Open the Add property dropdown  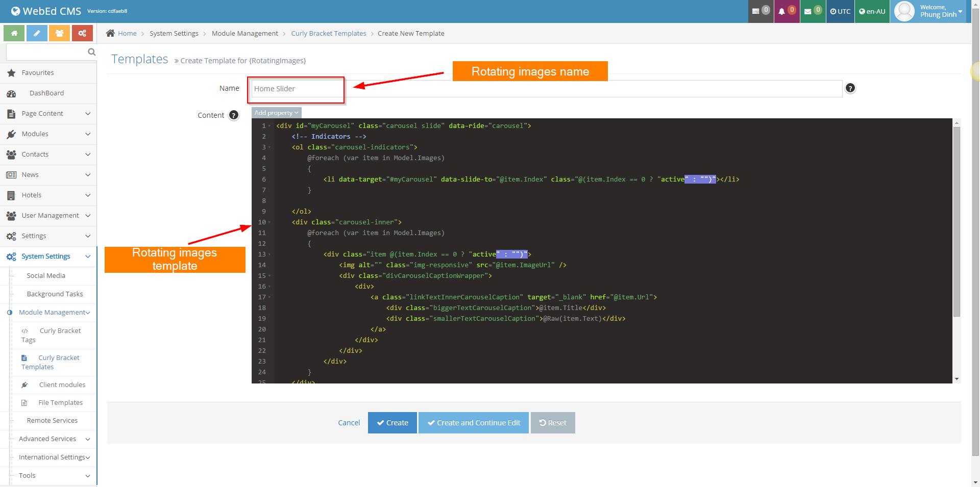pyautogui.click(x=276, y=113)
